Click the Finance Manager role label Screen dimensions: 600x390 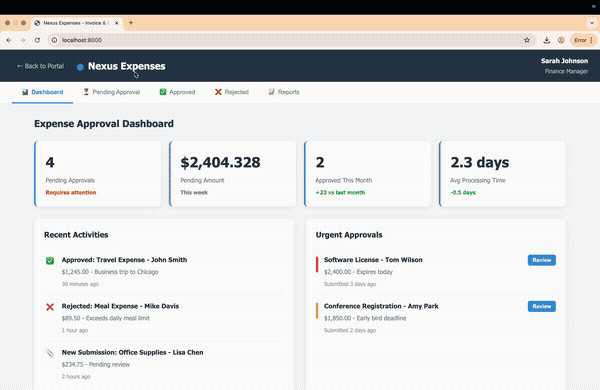point(566,72)
